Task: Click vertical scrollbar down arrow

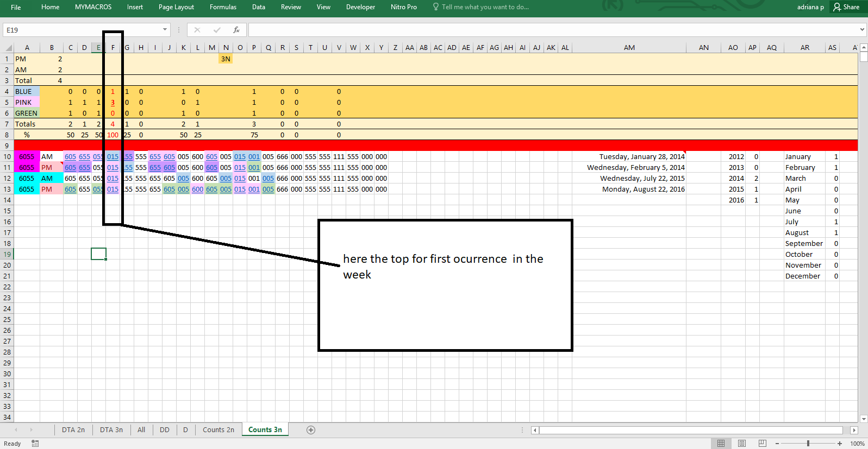Action: (x=864, y=419)
